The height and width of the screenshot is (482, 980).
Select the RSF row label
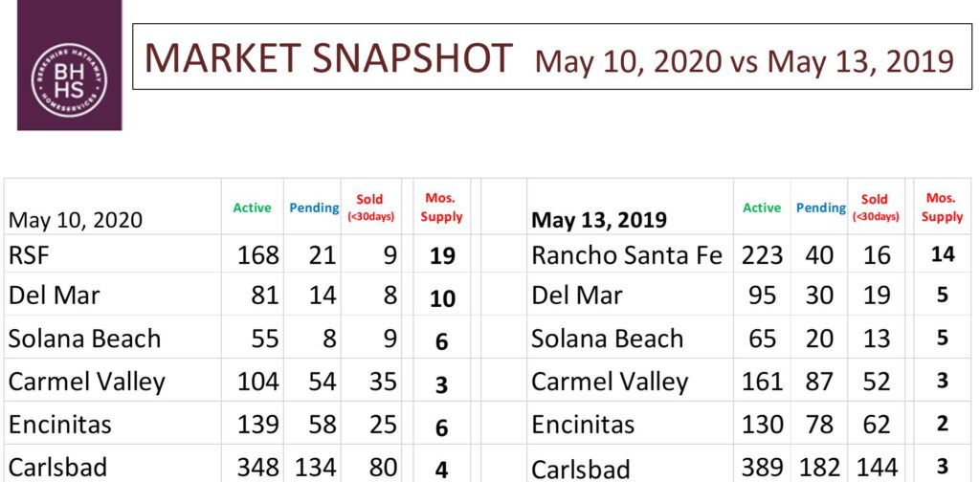[29, 256]
